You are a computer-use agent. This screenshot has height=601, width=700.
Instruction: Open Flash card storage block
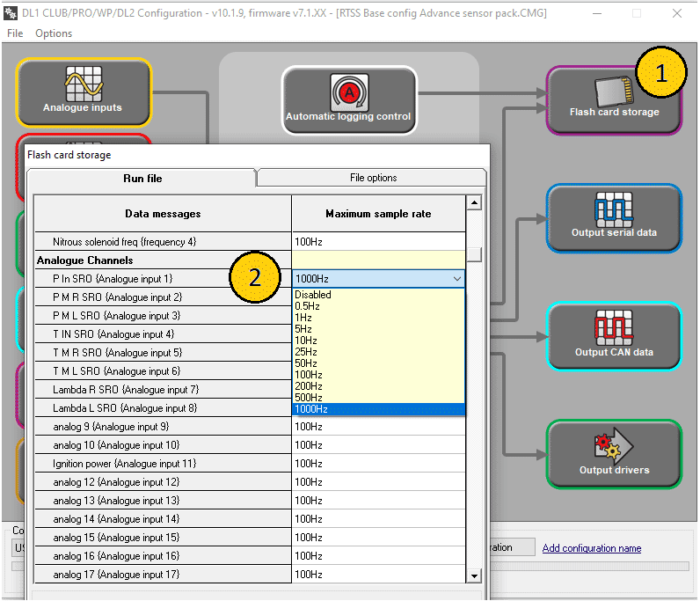[614, 99]
